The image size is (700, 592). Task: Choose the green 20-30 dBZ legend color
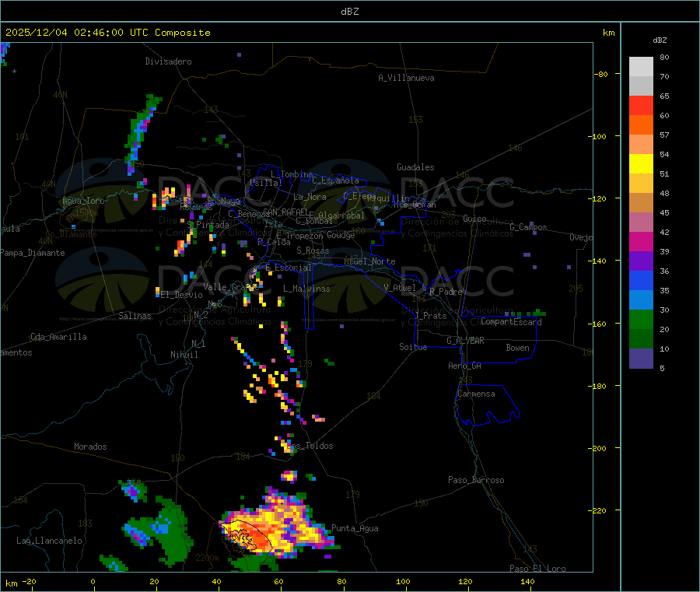click(x=641, y=319)
